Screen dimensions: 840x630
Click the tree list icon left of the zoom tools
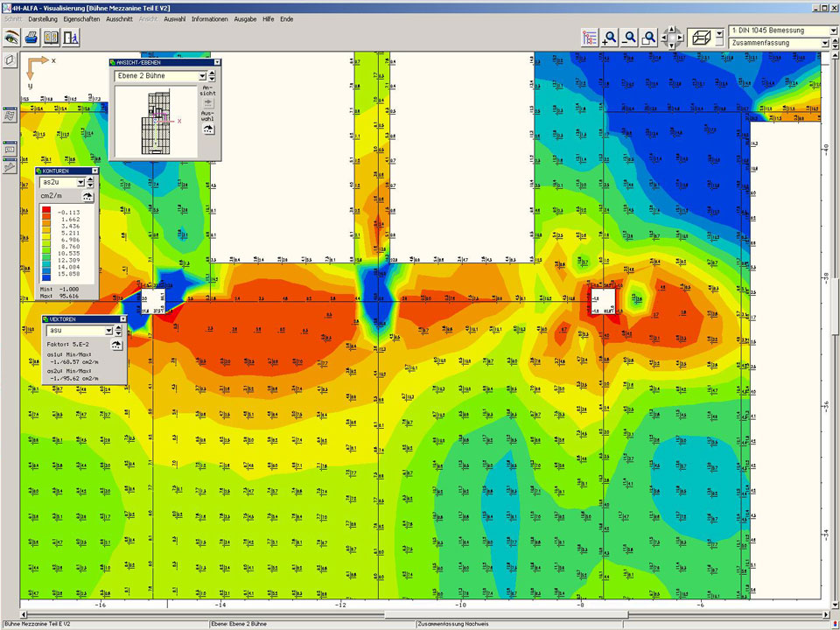pyautogui.click(x=590, y=38)
